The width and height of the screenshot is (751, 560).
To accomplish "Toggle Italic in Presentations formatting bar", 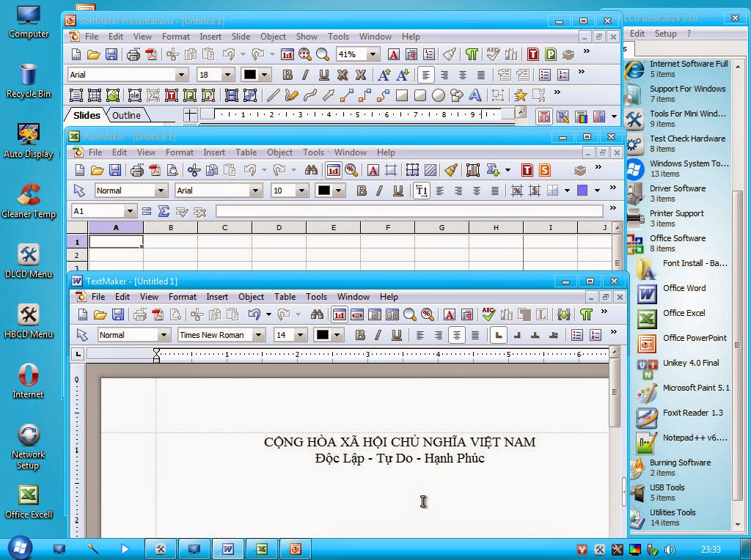I will coord(306,75).
